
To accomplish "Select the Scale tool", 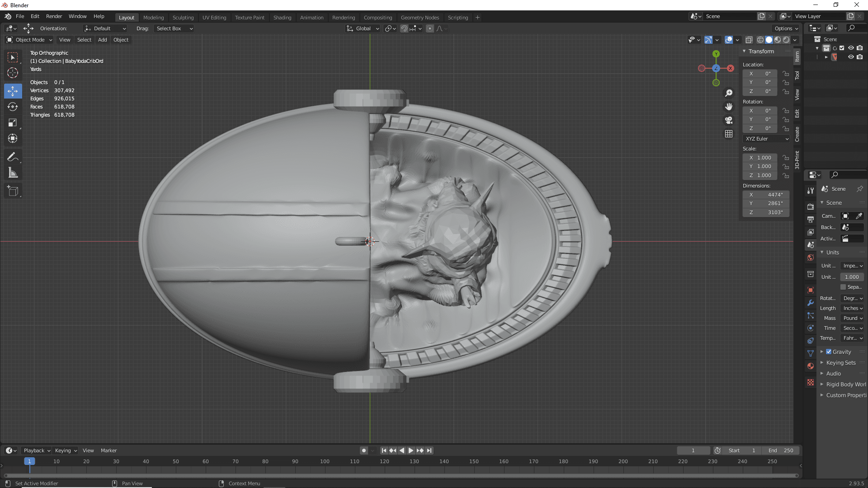I will point(13,122).
